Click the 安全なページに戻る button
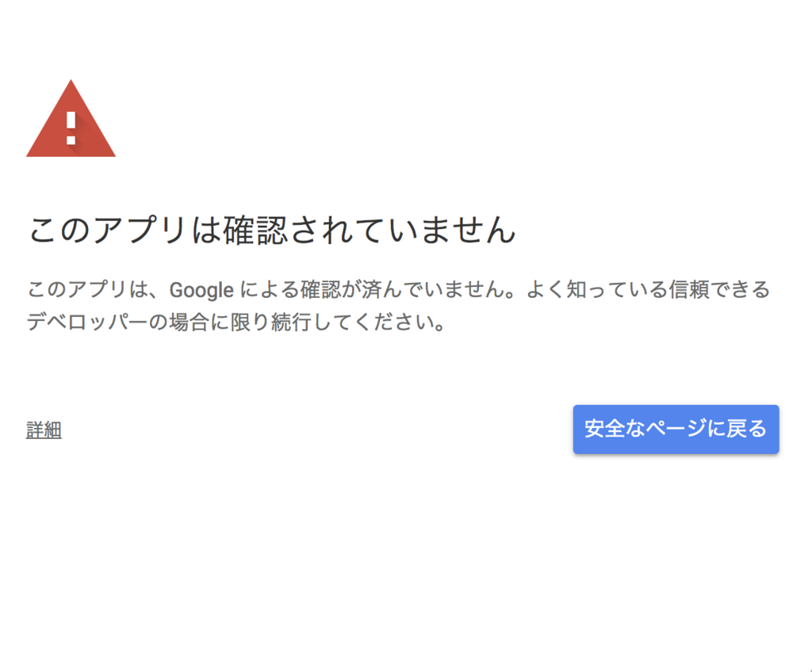812x672 pixels. [676, 430]
